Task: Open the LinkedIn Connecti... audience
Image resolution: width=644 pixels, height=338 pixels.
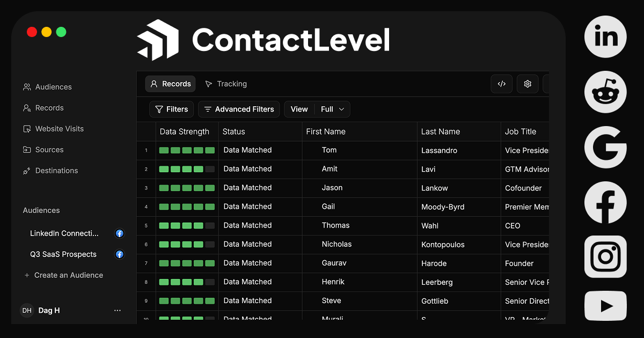Action: (x=64, y=233)
